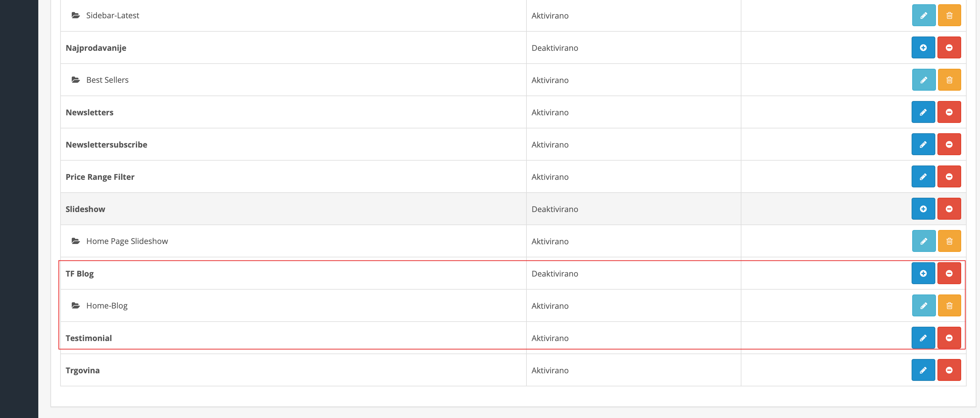The height and width of the screenshot is (418, 980).
Task: Select the Home-Blog row name
Action: (x=107, y=306)
